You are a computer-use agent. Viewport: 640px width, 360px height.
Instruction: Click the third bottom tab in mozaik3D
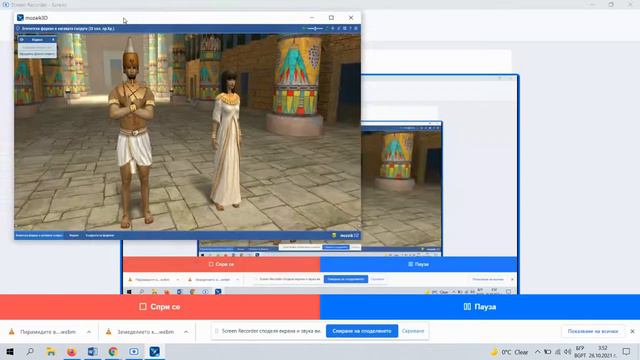[100, 236]
